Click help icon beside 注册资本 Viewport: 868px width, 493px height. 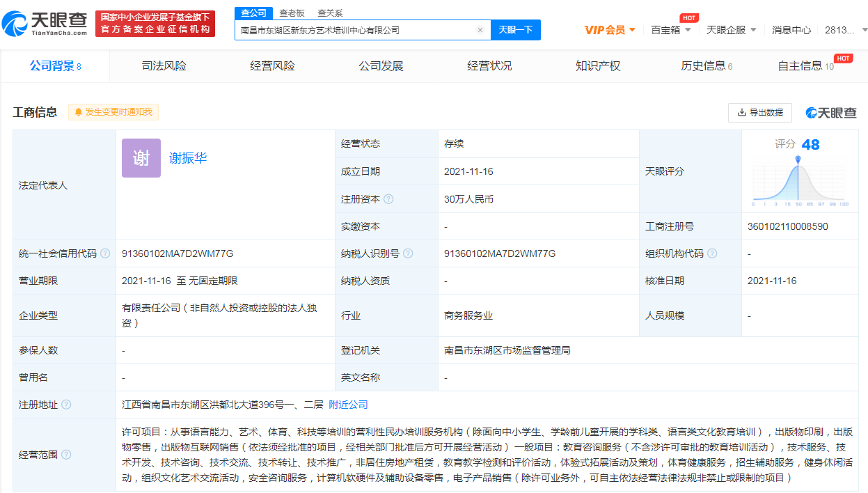point(388,199)
